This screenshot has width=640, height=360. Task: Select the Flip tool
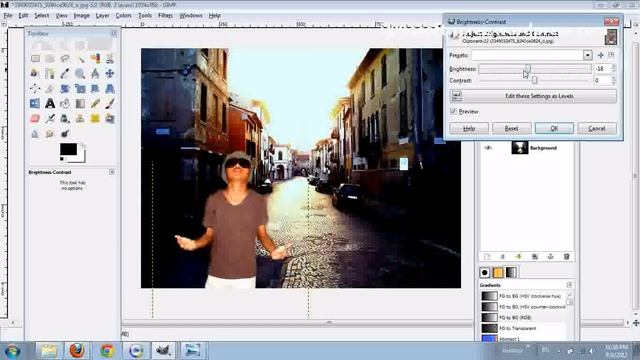35,104
